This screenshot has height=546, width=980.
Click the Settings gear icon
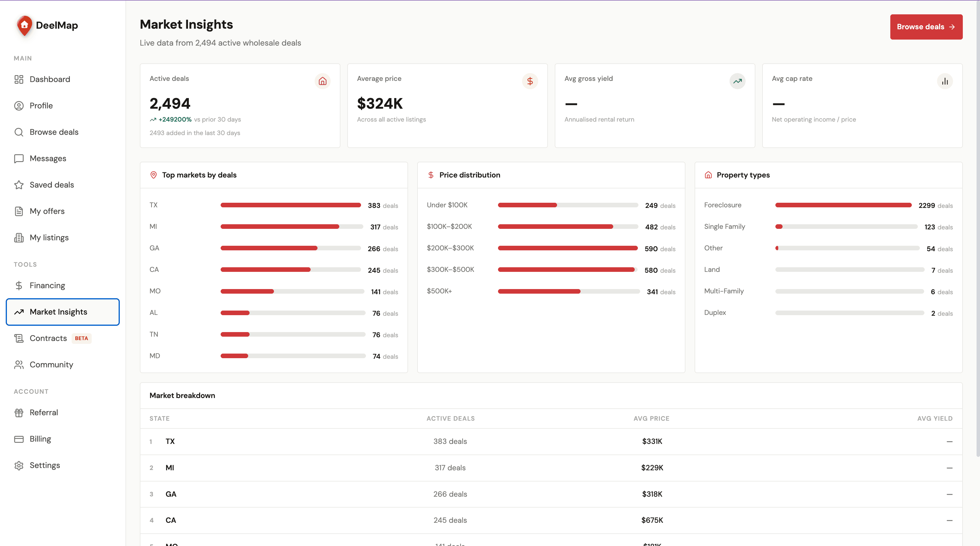(19, 465)
